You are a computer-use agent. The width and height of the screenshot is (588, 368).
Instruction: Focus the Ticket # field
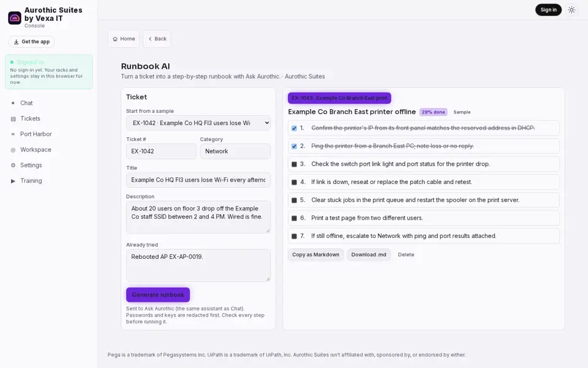pos(161,151)
